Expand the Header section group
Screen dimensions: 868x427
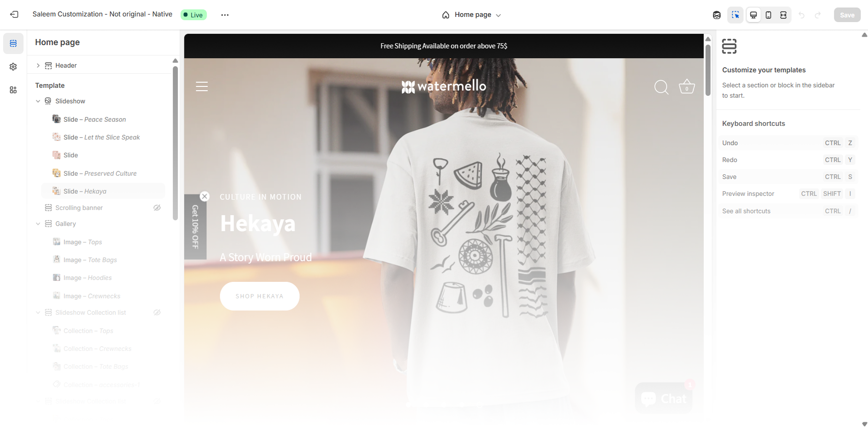38,65
